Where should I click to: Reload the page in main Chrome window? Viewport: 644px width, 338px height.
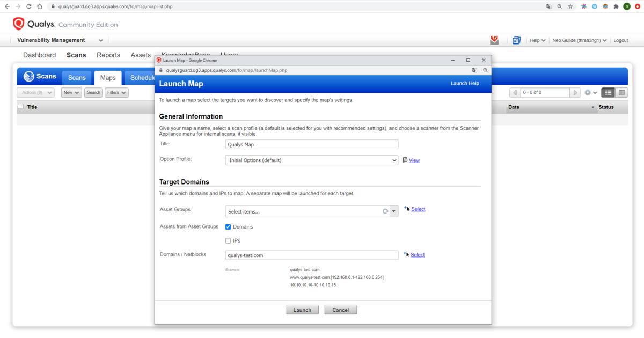[29, 6]
